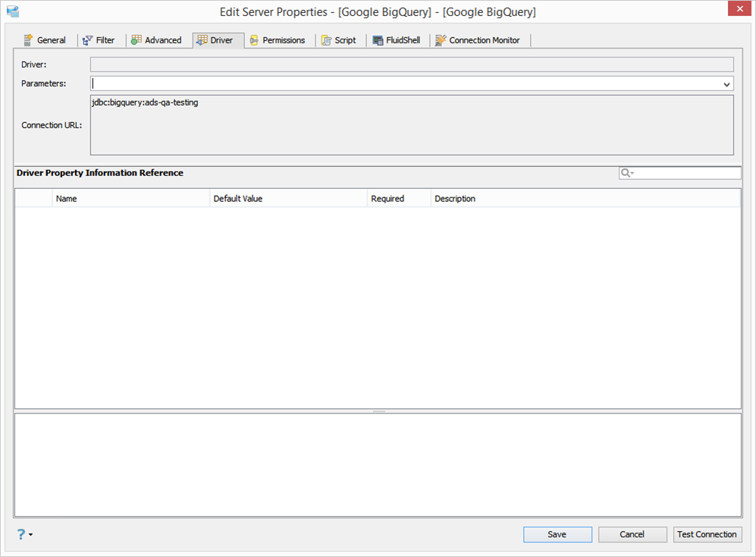Click the Test Connection button
Viewport: 756px width, 557px height.
[707, 534]
